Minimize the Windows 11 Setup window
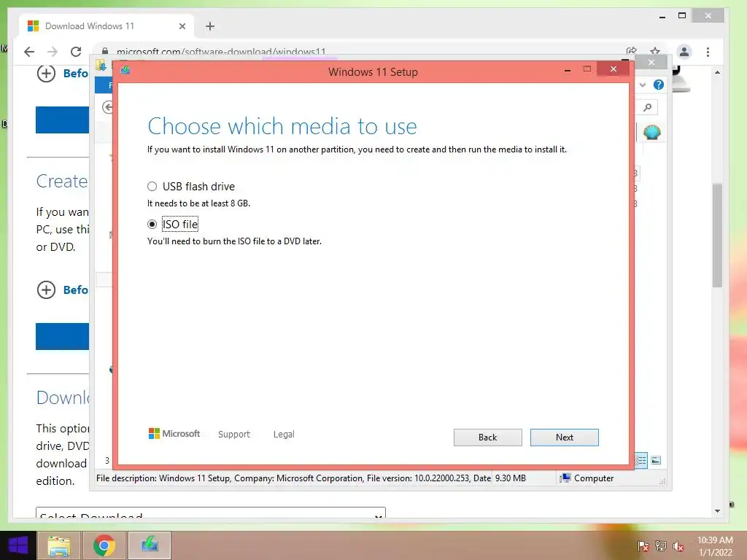The height and width of the screenshot is (560, 747). [568, 70]
